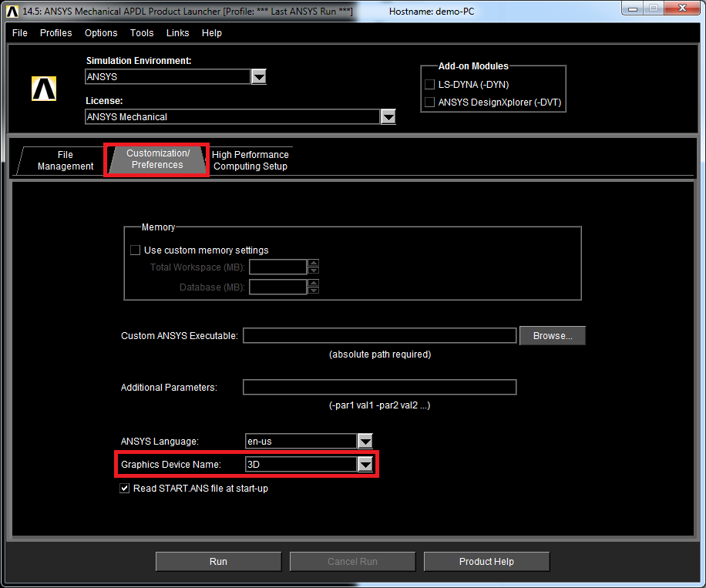706x588 pixels.
Task: Click the Additional Parameters text field
Action: point(379,387)
